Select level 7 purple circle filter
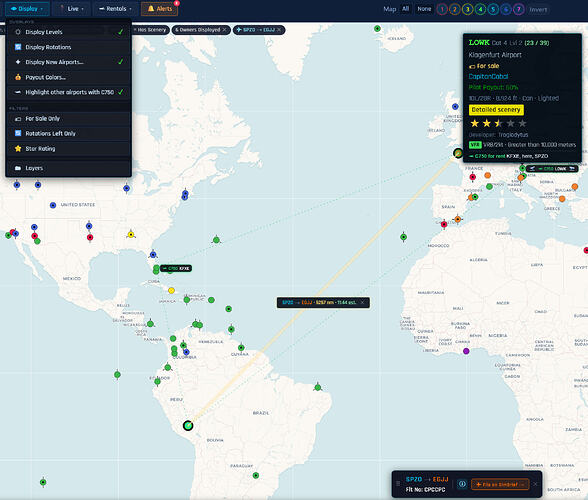This screenshot has width=588, height=500. (x=519, y=9)
